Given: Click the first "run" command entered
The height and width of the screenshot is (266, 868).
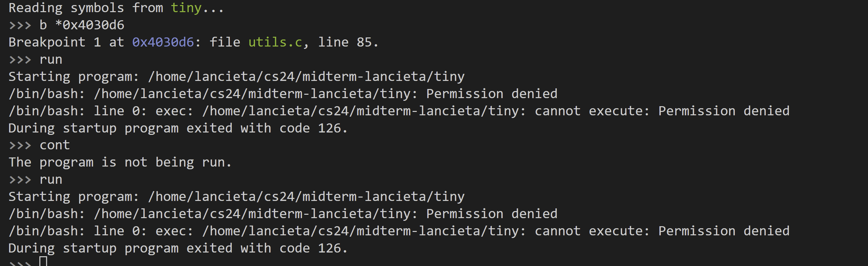Looking at the screenshot, I should [51, 59].
